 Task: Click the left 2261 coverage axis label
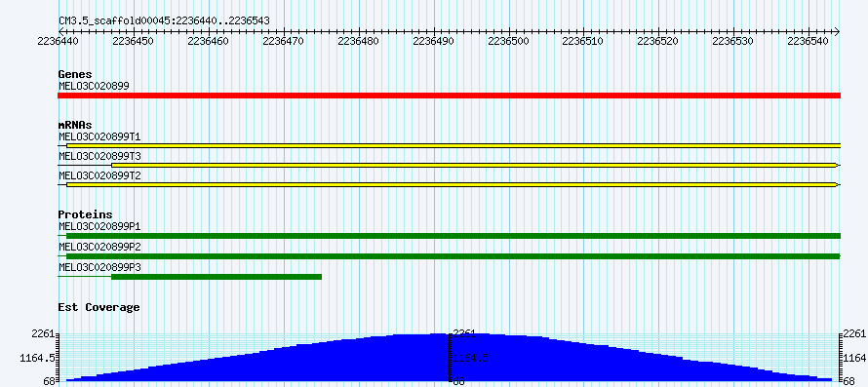[43, 333]
